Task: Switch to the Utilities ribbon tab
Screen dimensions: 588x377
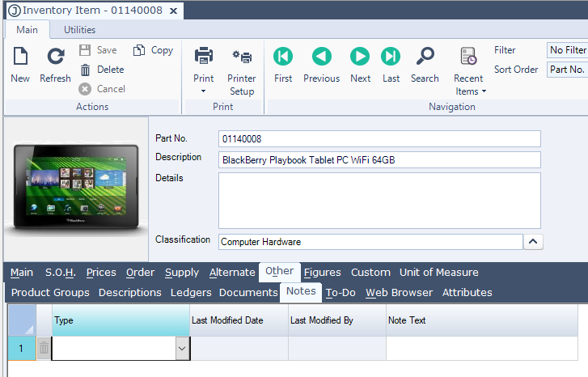Action: tap(80, 30)
